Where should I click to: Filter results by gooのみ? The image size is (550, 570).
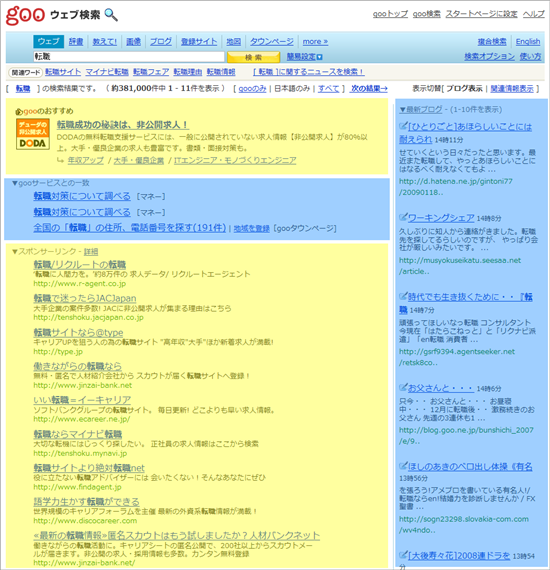coord(252,88)
